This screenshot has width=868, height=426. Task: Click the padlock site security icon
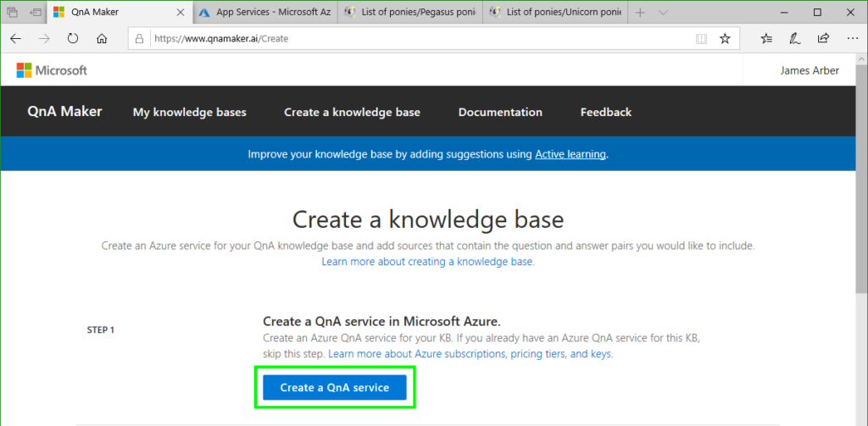coord(140,39)
